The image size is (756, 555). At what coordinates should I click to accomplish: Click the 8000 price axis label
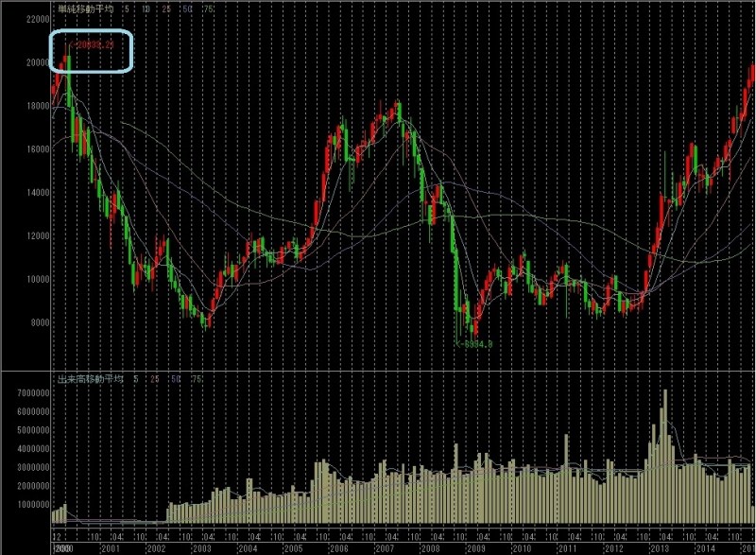tap(40, 322)
